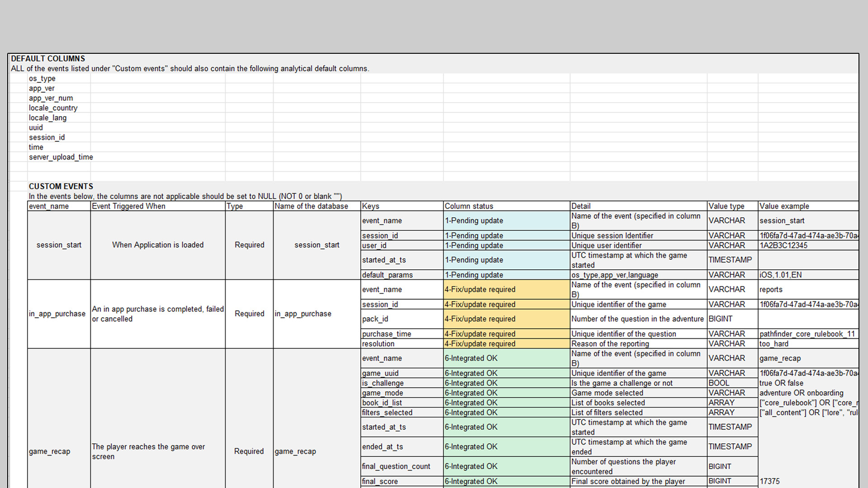Click the purchase_time key cell
This screenshot has height=488, width=868.
click(x=402, y=334)
